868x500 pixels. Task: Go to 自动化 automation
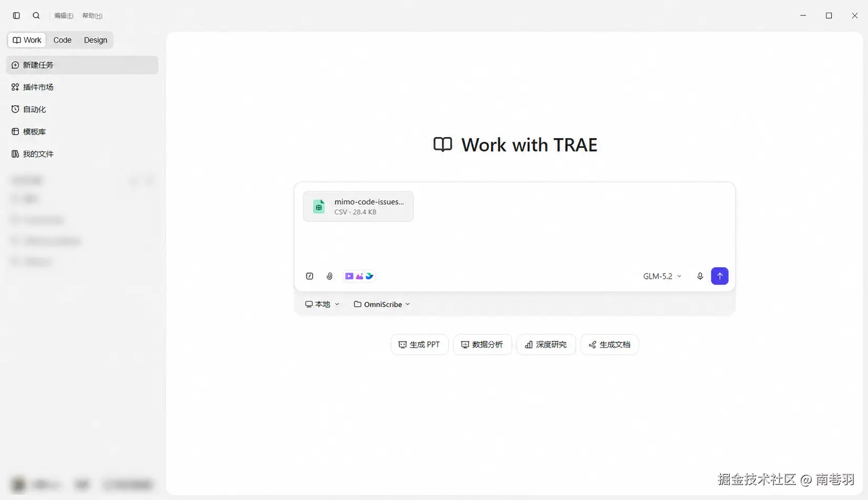coord(82,109)
